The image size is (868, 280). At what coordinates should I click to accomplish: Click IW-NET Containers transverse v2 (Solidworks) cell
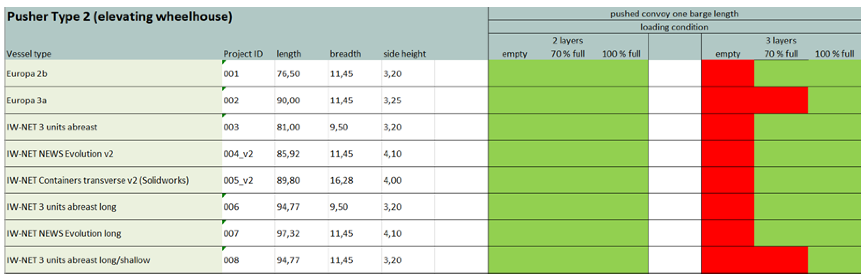coord(98,180)
